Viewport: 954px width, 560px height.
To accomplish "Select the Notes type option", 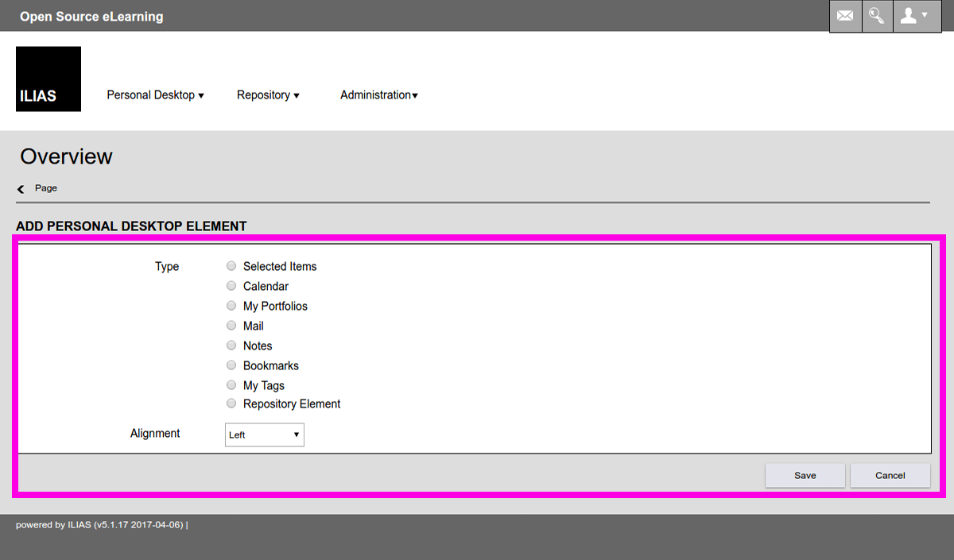I will point(231,346).
